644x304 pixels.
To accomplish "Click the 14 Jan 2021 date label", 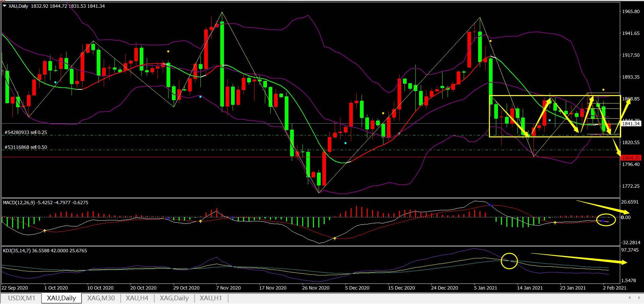I will [x=530, y=288].
